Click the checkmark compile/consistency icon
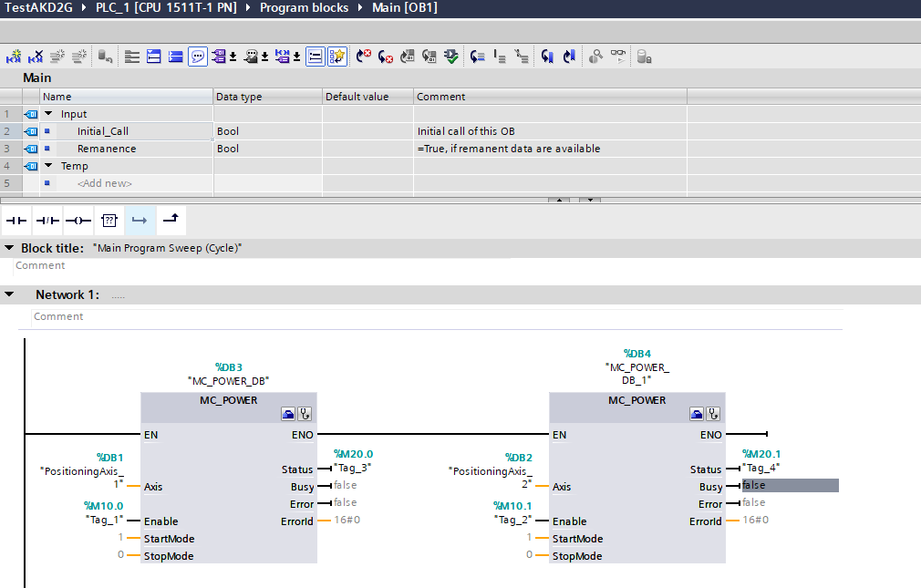Screen dimensions: 921x588 [451, 57]
